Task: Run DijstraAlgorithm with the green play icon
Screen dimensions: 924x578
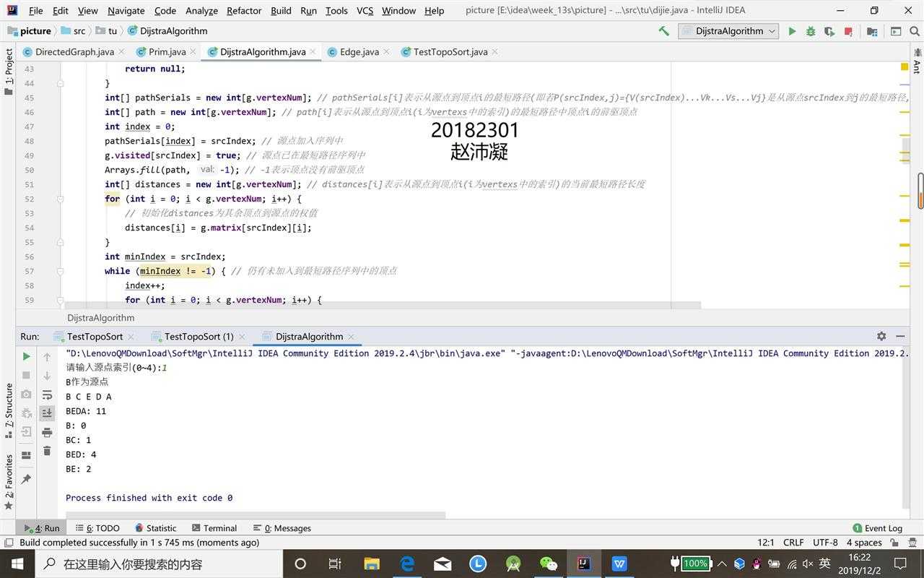Action: pos(792,31)
